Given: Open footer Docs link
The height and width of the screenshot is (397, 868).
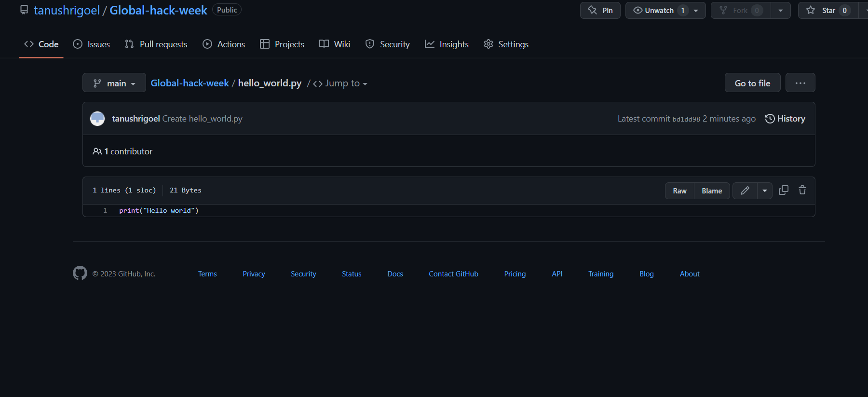Looking at the screenshot, I should [395, 274].
